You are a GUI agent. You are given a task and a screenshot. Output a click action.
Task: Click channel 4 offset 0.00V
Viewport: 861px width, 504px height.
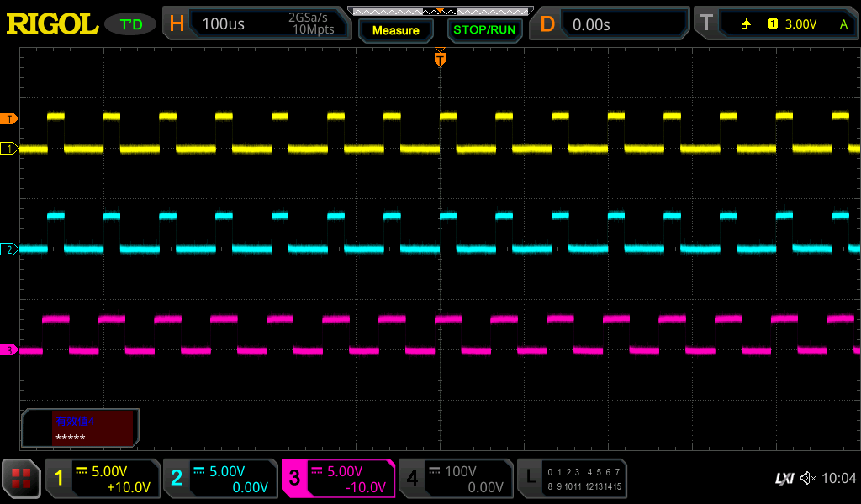click(485, 487)
